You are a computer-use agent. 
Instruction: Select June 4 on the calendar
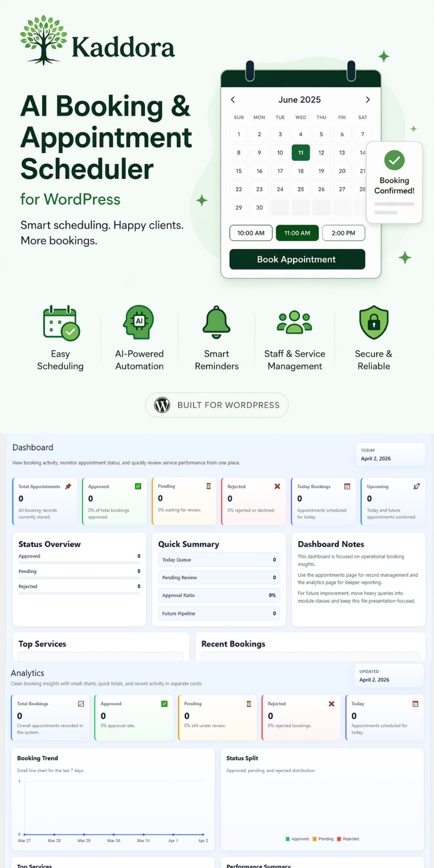pos(301,135)
